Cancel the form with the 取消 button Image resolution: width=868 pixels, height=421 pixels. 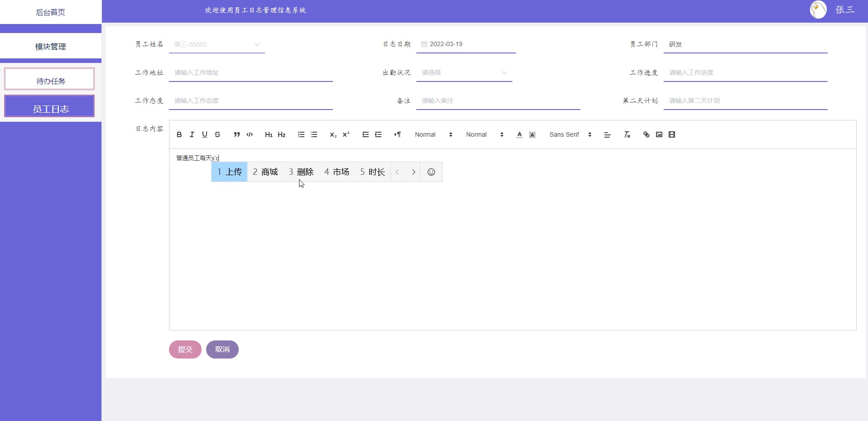[x=222, y=349]
